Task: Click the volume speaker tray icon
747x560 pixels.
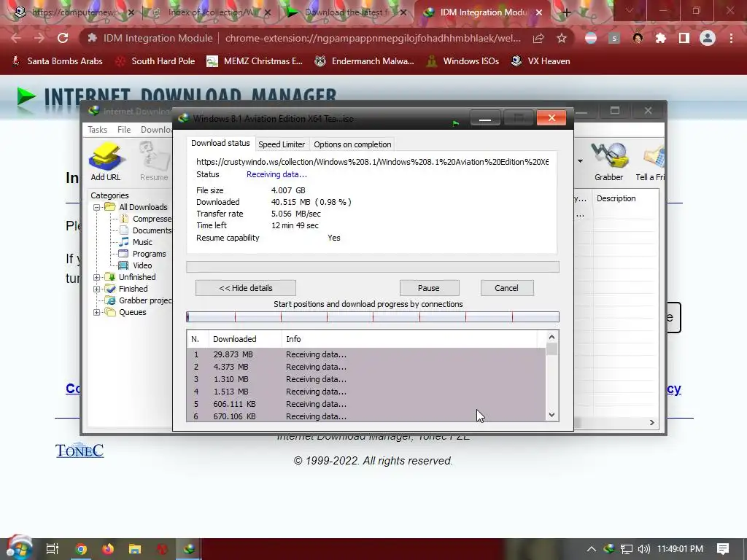Action: pyautogui.click(x=643, y=549)
